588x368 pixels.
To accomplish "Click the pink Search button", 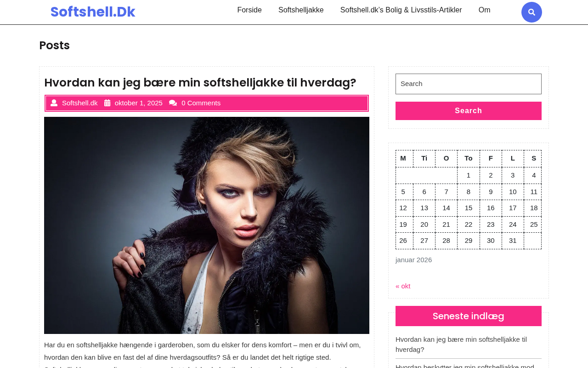I will (x=469, y=111).
